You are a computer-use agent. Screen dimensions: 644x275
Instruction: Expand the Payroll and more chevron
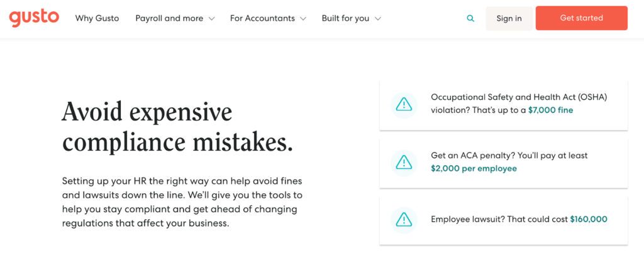click(x=211, y=19)
